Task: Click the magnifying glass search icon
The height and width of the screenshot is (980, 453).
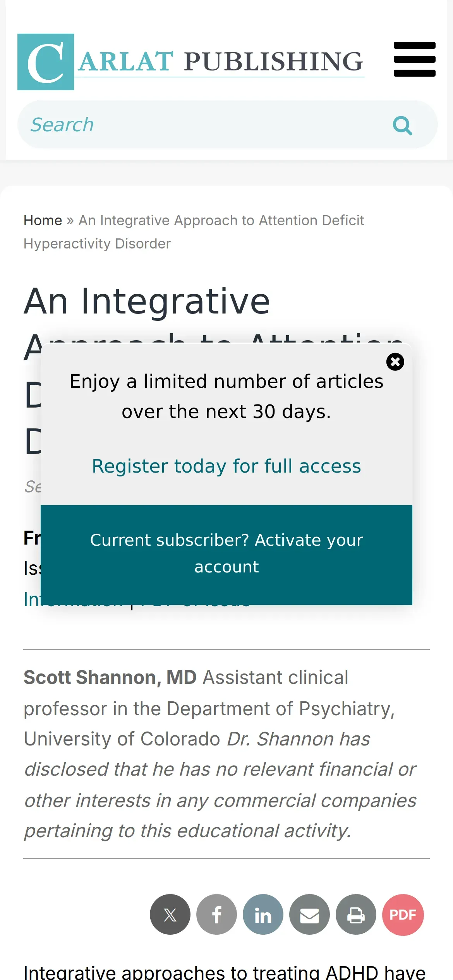Action: pos(402,125)
